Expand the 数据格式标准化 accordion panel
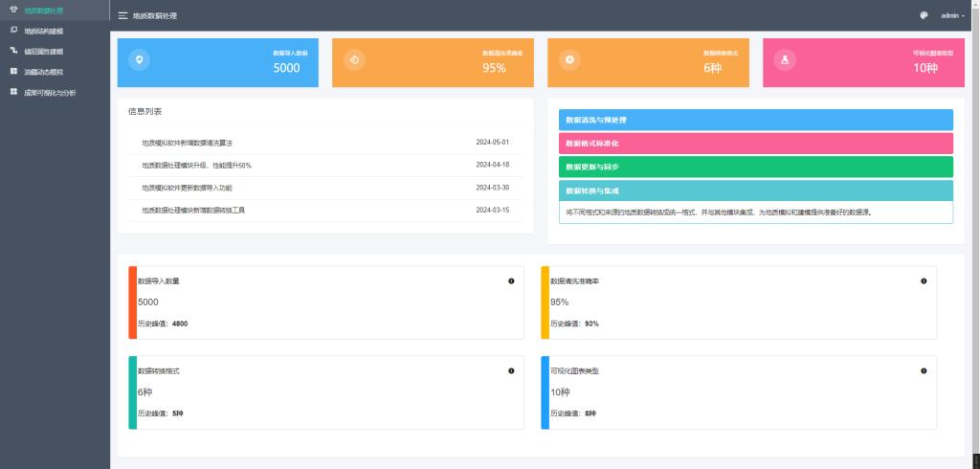 tap(755, 143)
